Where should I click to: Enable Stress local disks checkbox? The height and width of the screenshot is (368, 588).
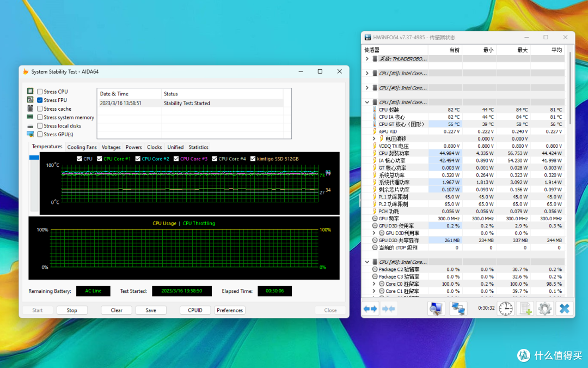(x=40, y=126)
